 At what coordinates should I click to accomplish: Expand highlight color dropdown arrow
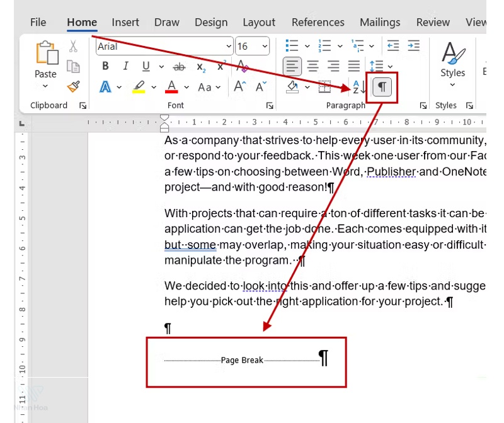[x=154, y=87]
